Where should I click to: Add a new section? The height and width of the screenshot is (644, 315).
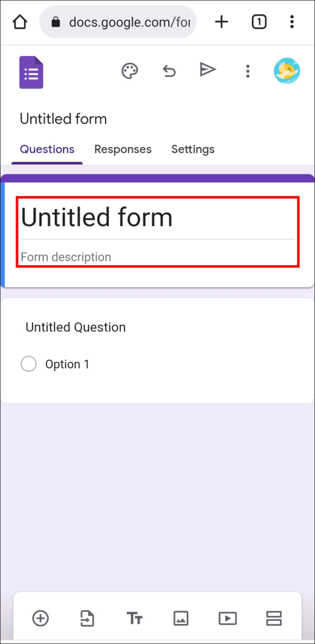coord(274,618)
